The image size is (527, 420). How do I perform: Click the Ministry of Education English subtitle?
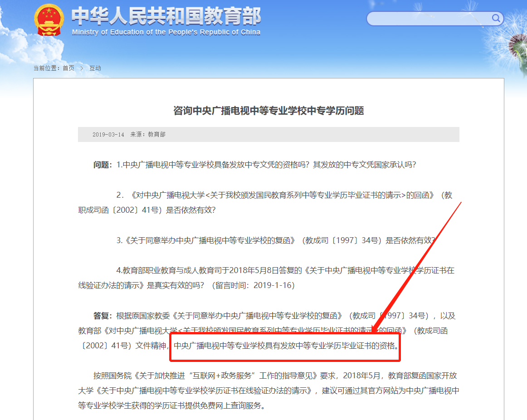click(x=166, y=32)
